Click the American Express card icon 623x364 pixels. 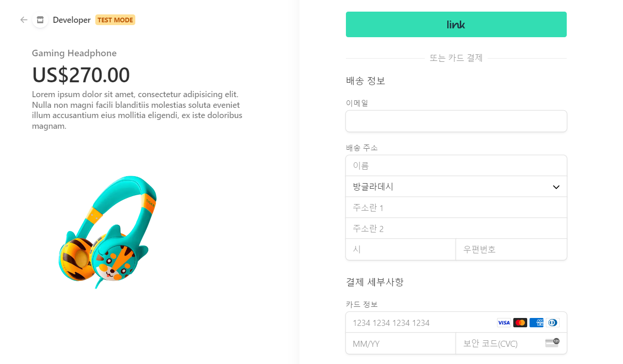[536, 323]
